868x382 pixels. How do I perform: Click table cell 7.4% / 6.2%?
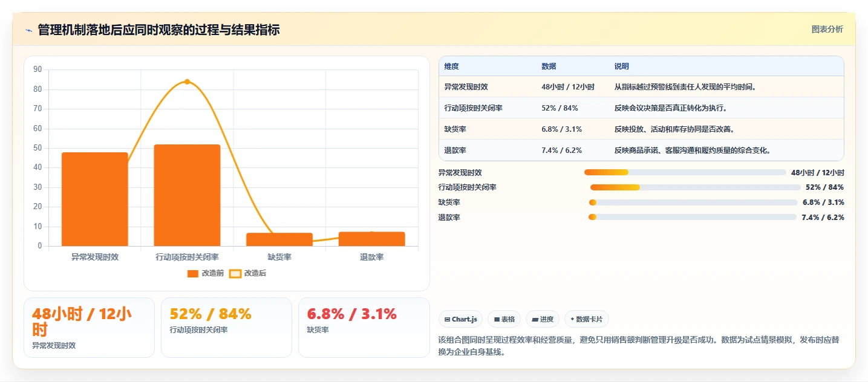[x=561, y=151]
